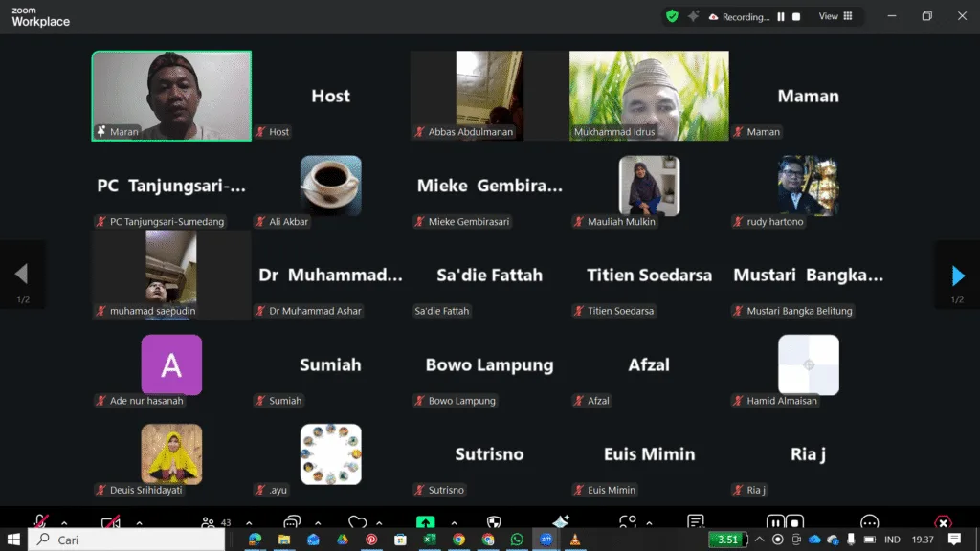Open the Chat panel icon
Screen dimensions: 980x551
[291, 522]
